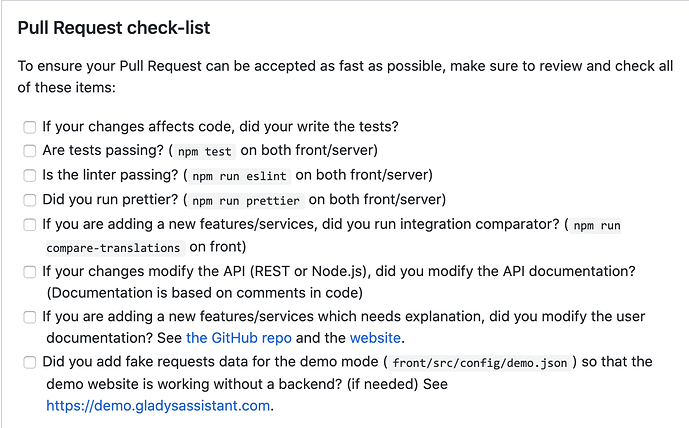Click the 'Documentation is based on comments' note

[x=204, y=293]
